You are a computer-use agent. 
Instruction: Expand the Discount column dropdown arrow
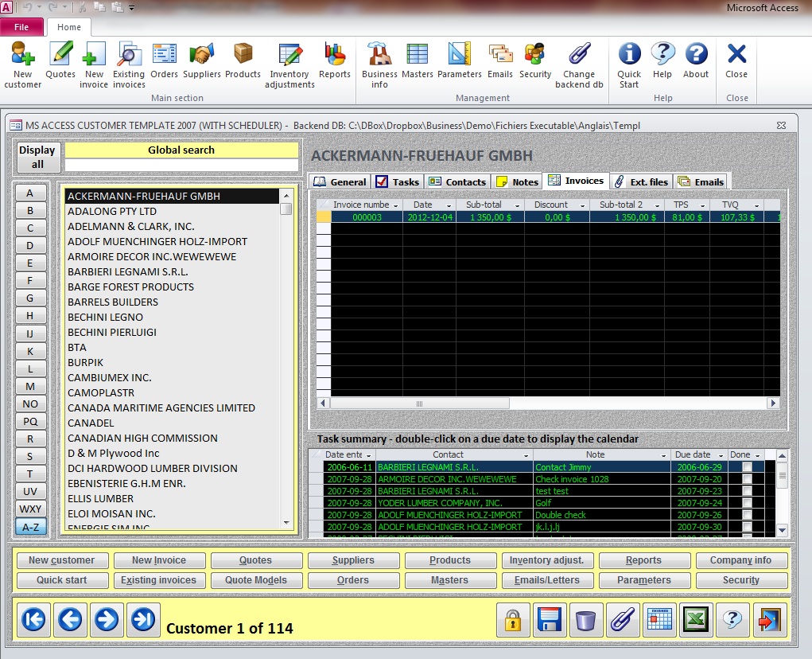(x=581, y=205)
